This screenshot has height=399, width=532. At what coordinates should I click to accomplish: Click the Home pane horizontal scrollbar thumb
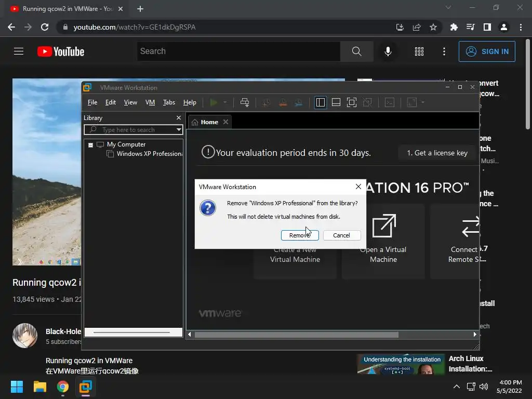(297, 335)
